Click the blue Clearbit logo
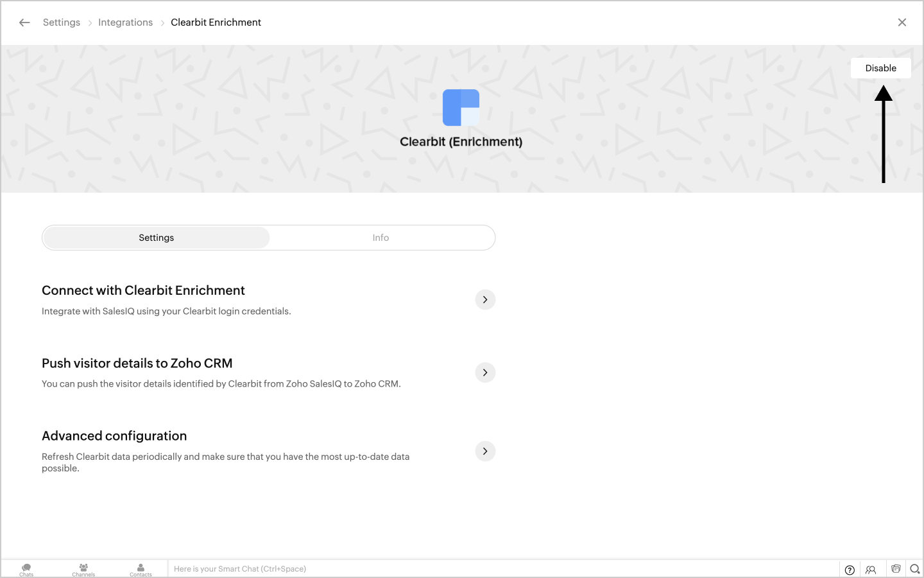 coord(461,107)
